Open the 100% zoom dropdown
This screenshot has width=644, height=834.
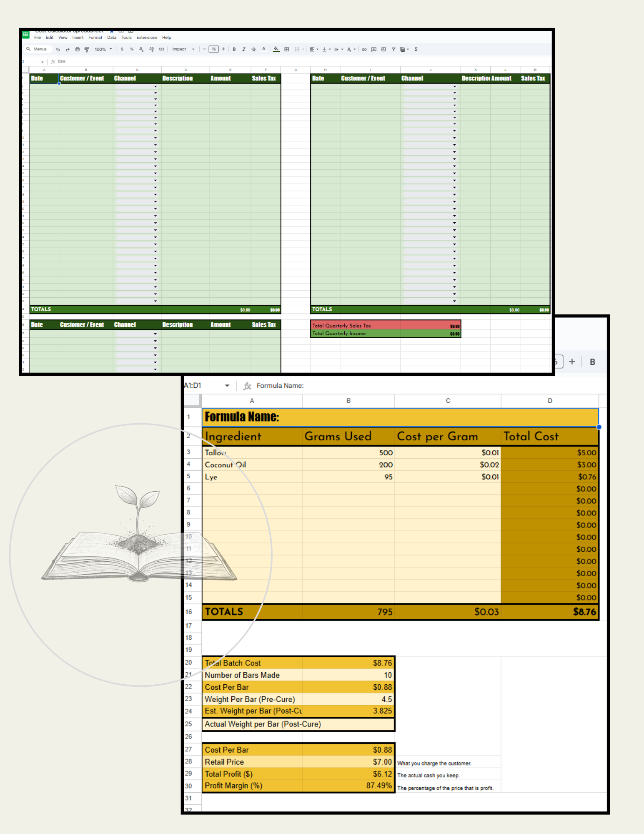[103, 49]
